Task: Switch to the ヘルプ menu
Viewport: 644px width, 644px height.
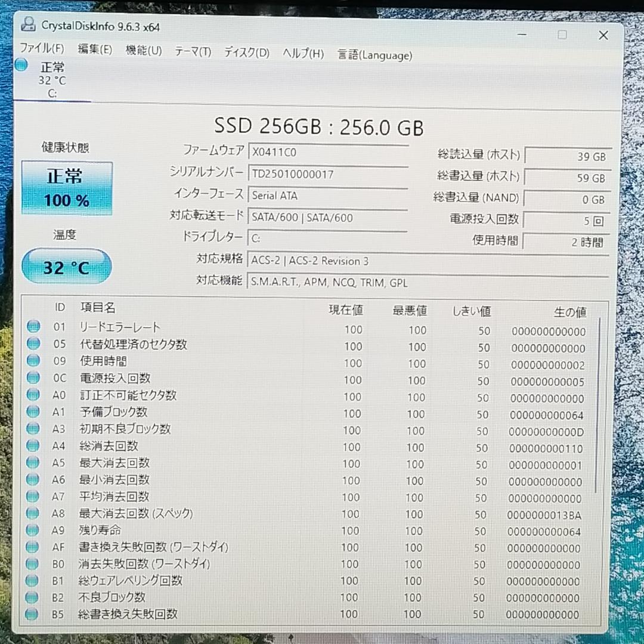Action: click(x=302, y=54)
